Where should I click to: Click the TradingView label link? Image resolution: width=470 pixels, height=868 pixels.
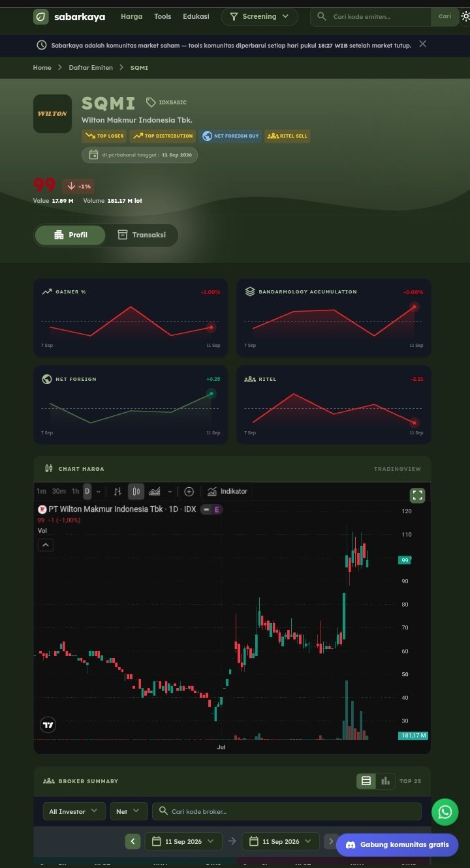(398, 469)
